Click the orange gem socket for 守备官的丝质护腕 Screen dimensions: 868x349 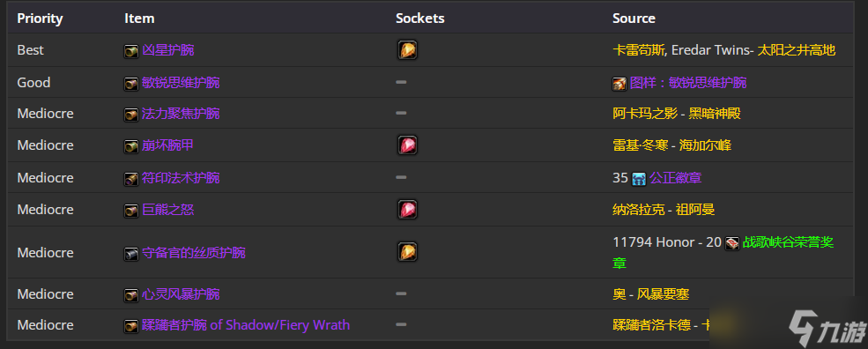(x=407, y=252)
